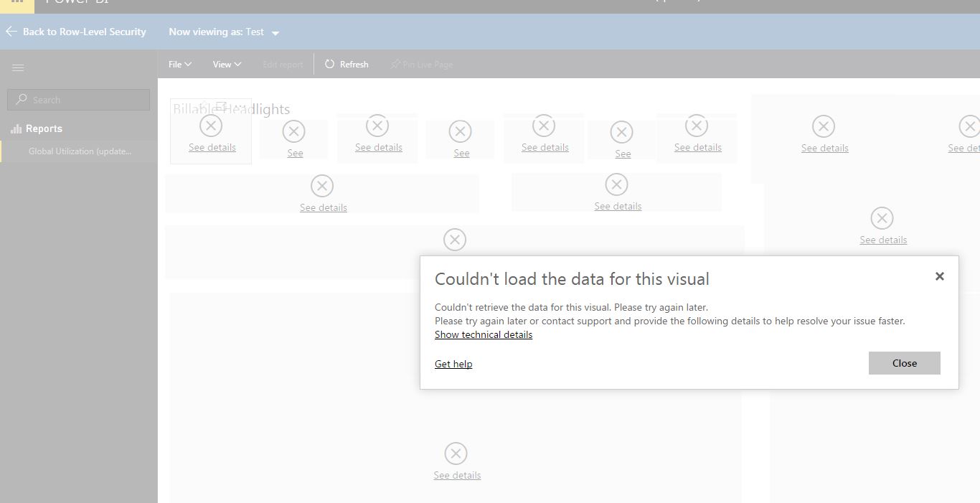Close the error dialog with the X
This screenshot has height=503, width=980.
coord(940,276)
